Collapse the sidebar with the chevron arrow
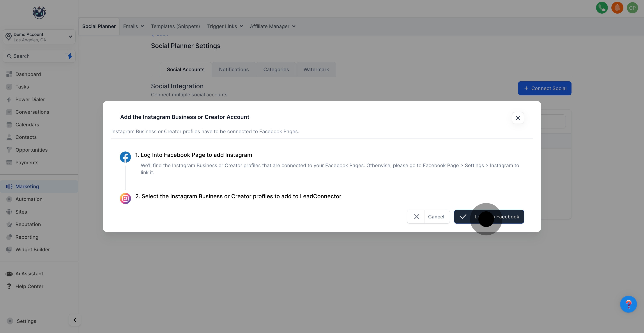 coord(75,320)
